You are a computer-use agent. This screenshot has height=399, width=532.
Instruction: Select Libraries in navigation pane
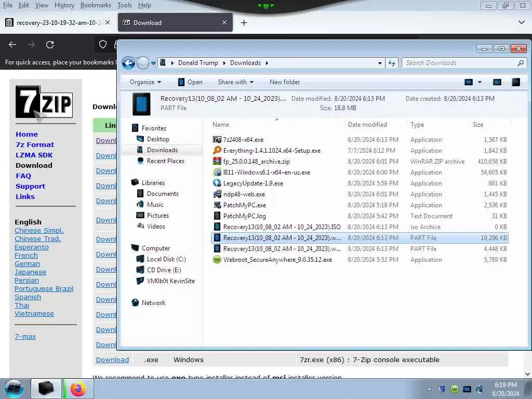click(x=153, y=182)
